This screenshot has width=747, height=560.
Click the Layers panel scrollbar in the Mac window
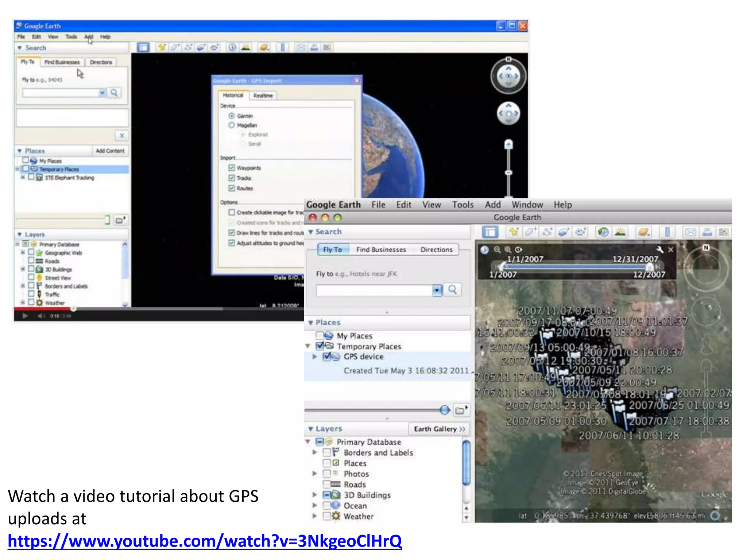(x=466, y=463)
